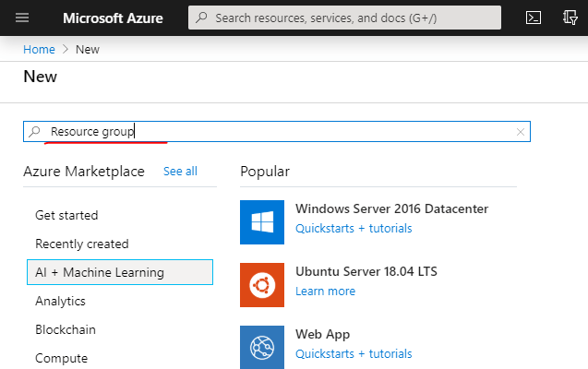Open the Analytics category
This screenshot has width=588, height=369.
point(60,301)
